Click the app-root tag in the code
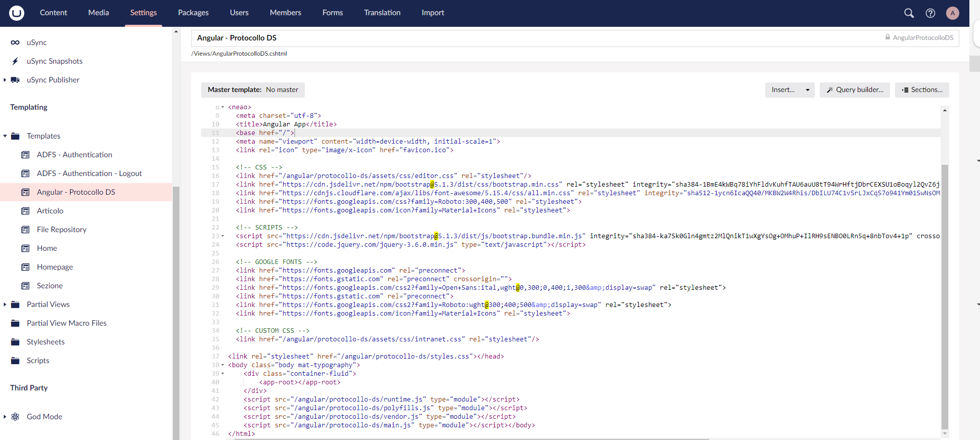Viewport: 980px width, 440px height. [x=300, y=382]
